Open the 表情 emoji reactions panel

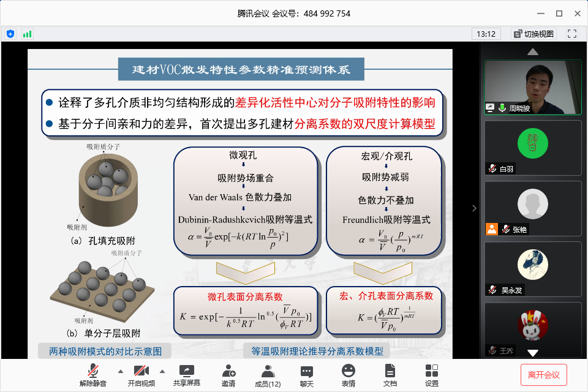348,374
